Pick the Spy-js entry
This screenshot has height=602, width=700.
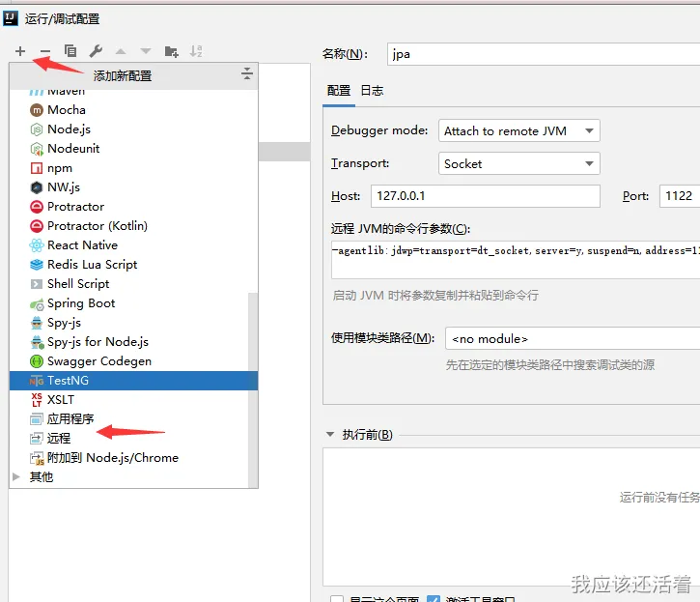click(129, 323)
